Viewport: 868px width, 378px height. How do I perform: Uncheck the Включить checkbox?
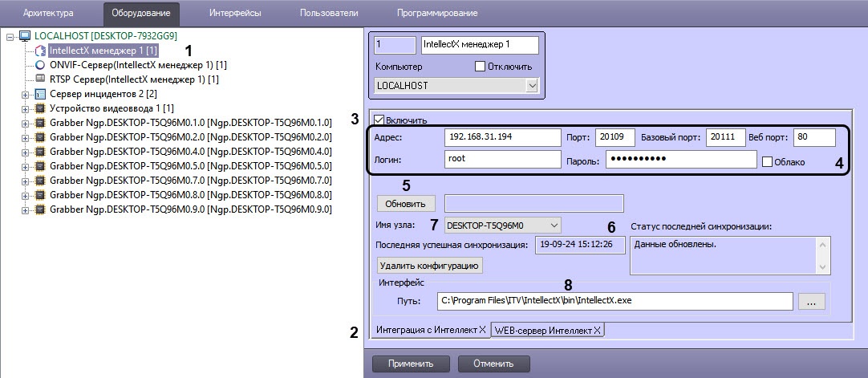click(379, 120)
